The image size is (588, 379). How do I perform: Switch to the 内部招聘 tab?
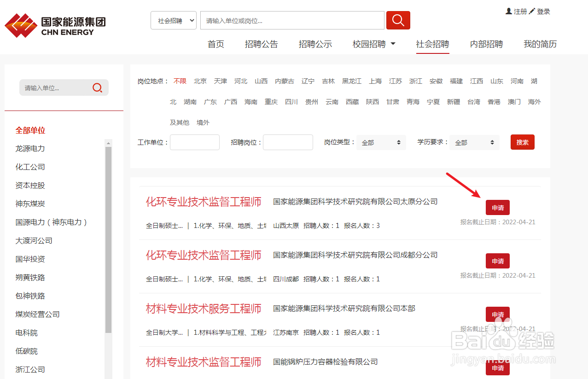486,44
